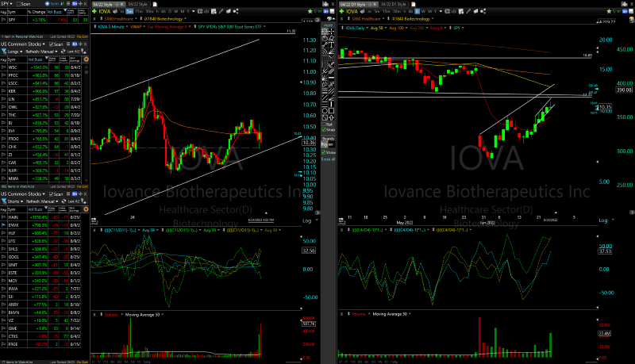Viewport: 635px width, 364px height.
Task: Toggle Scan checkbox in SPY watchlist
Action: click(18, 4)
